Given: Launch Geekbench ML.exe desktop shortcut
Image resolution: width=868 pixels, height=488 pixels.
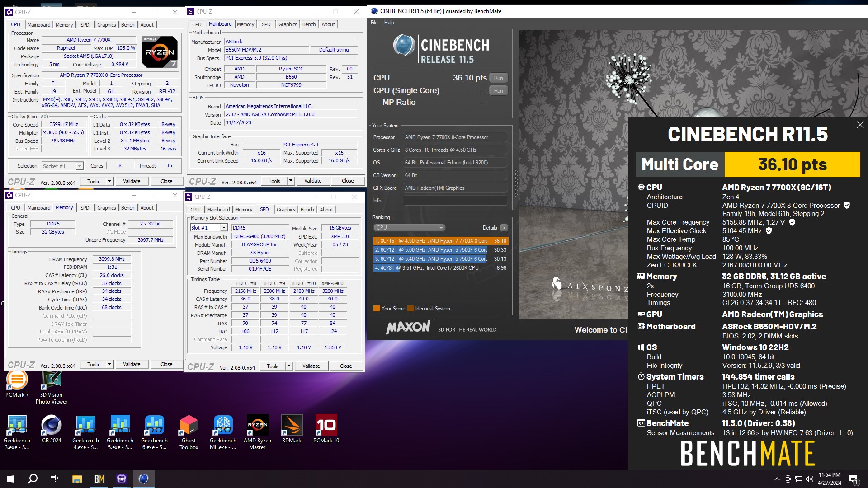Looking at the screenshot, I should pos(223,433).
